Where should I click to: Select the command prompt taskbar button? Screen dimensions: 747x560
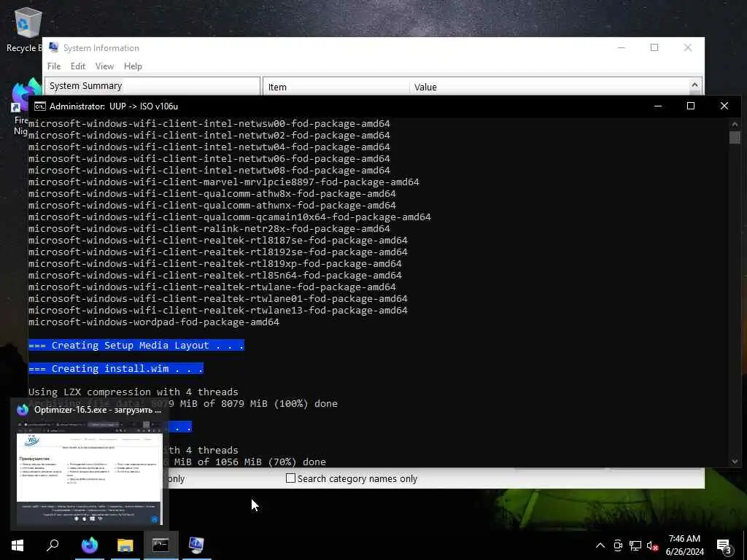click(x=160, y=545)
